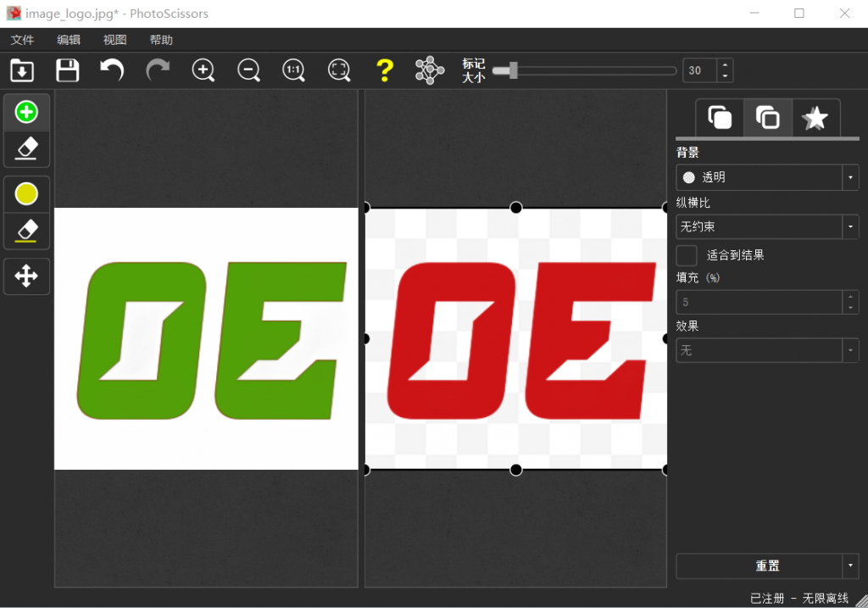
Task: Click the open image file icon
Action: tap(22, 70)
